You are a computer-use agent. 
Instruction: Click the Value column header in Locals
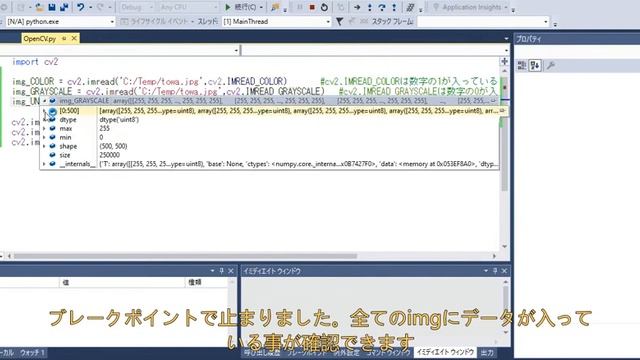[x=122, y=282]
